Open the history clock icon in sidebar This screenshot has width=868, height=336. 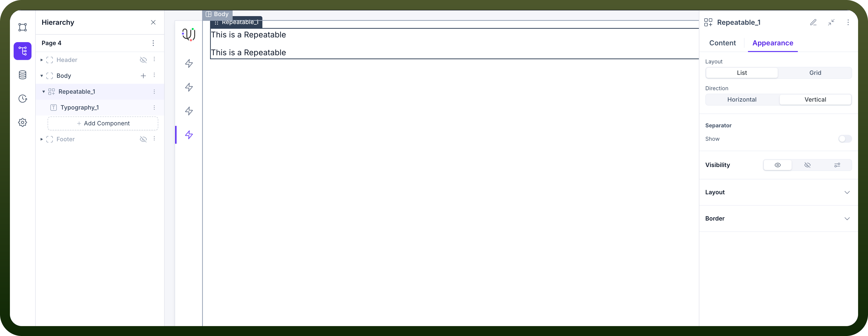point(23,99)
